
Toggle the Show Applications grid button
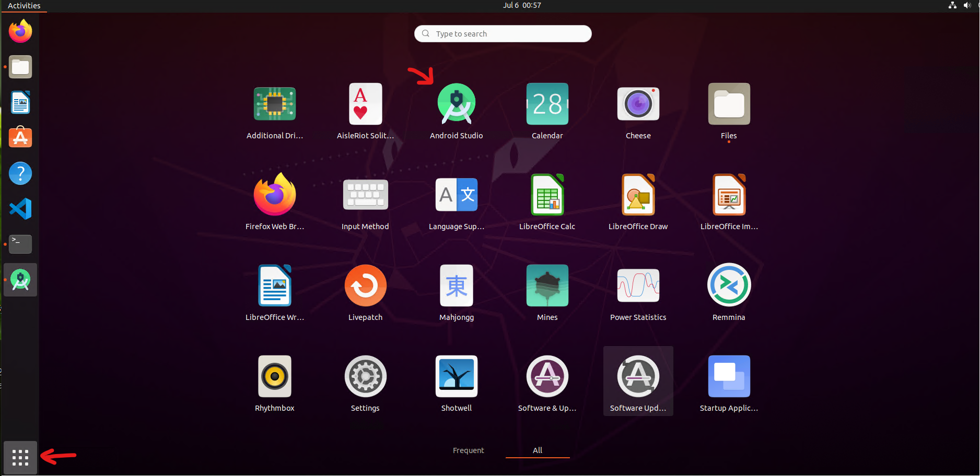[x=20, y=458]
